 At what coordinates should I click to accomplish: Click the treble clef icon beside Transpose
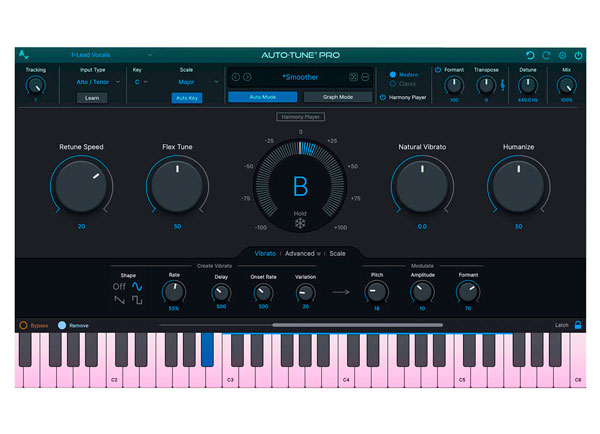point(502,85)
